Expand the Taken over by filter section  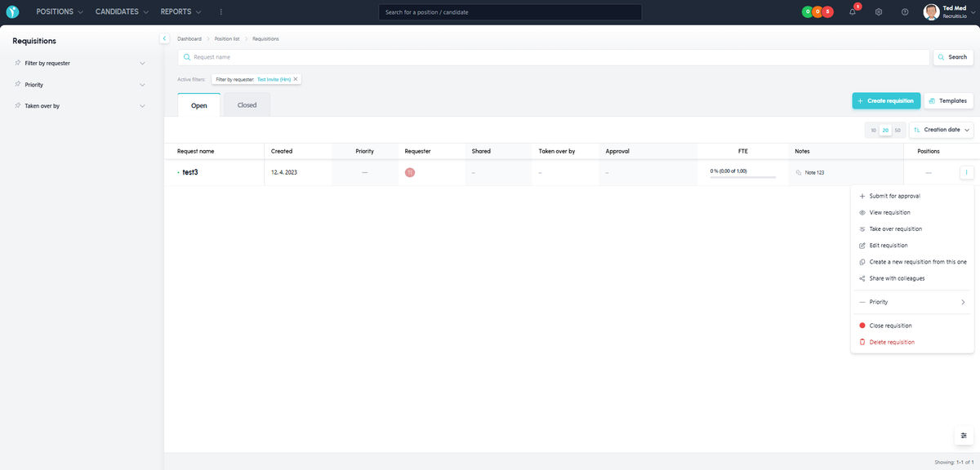point(142,105)
